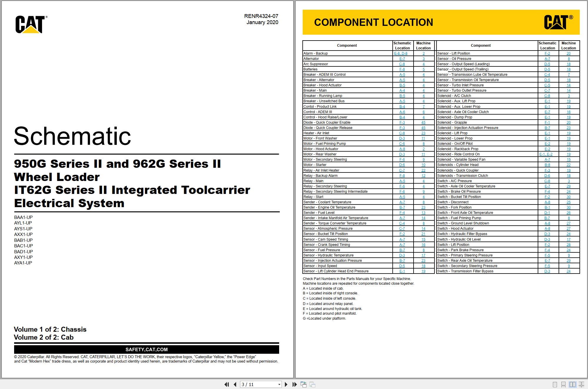Screen dimensions: 588x389
Task: Open Relay - Air Inlet Heater schematic link C-7
Action: click(x=402, y=170)
